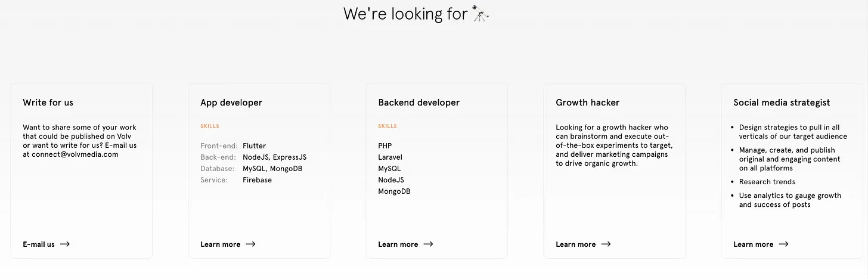Open the E-mail us link

point(46,244)
